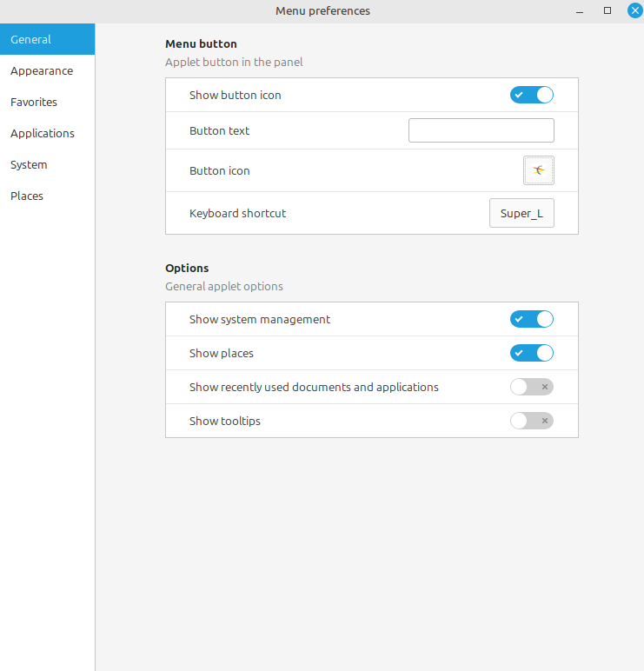Turn off Show system management
Viewport: 644px width, 671px height.
coord(531,319)
